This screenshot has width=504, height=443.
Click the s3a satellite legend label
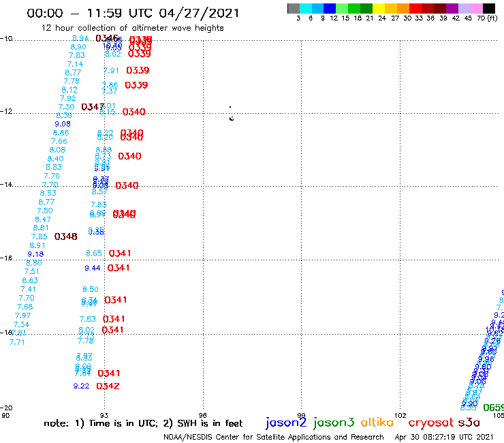(469, 423)
